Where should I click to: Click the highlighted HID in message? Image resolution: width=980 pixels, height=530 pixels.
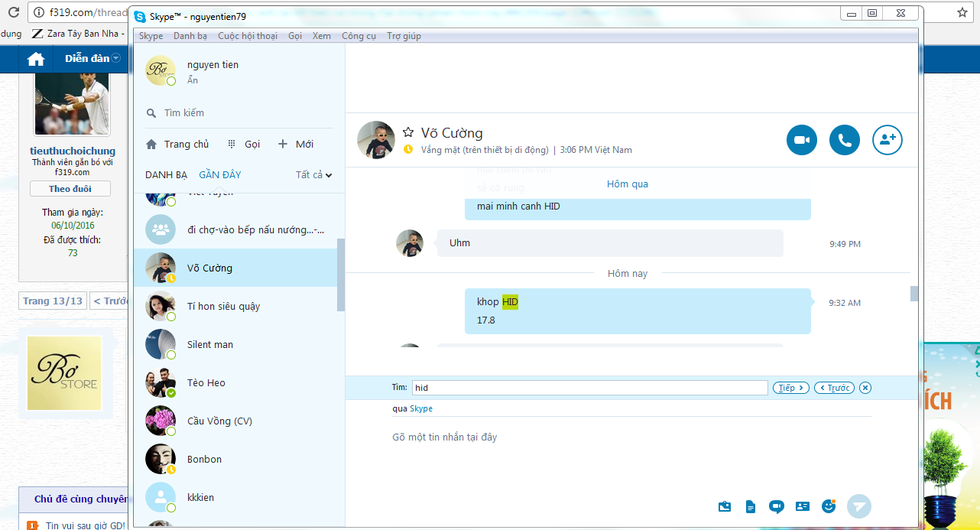(x=510, y=302)
